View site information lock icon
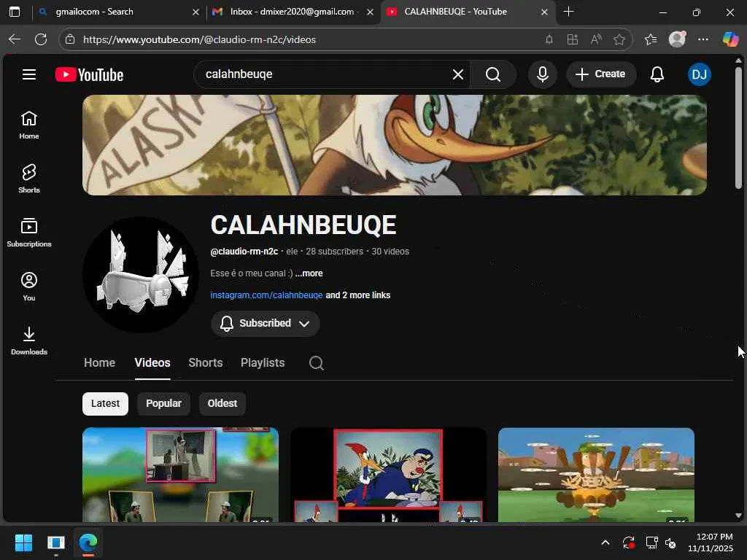This screenshot has height=560, width=747. point(70,39)
